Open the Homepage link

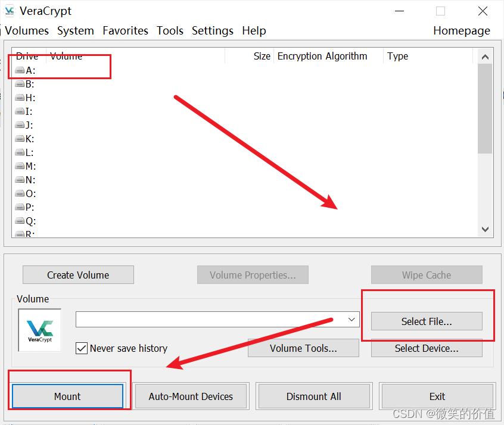click(x=462, y=31)
